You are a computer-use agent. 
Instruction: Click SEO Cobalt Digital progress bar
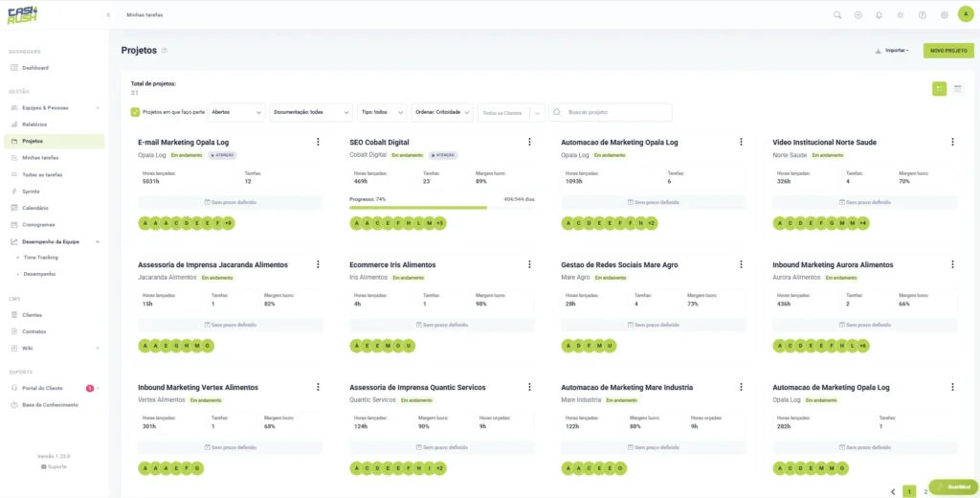pos(442,207)
